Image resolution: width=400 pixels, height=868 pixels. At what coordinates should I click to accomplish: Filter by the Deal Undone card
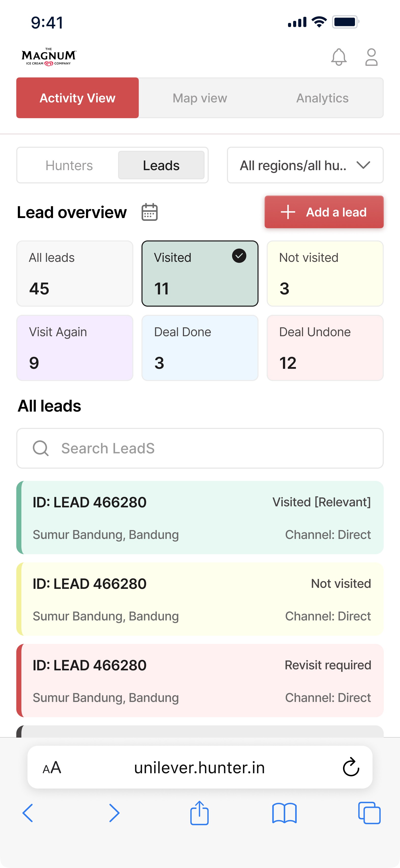[325, 348]
